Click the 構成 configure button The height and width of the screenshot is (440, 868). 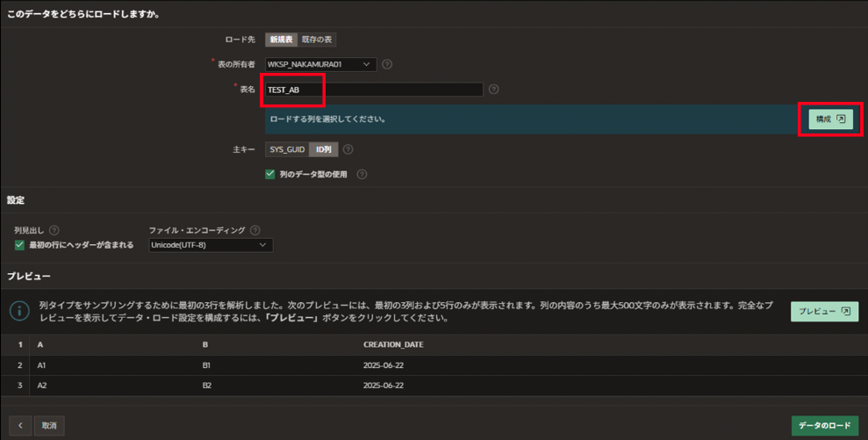(829, 119)
